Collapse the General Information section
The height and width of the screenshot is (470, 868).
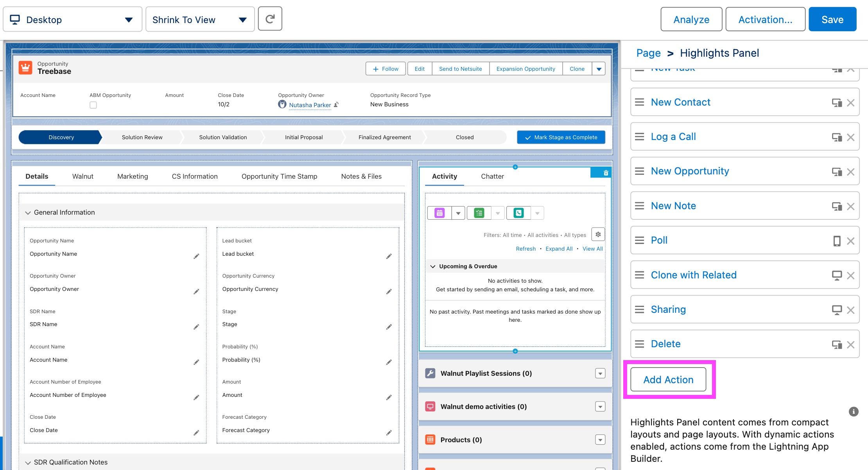point(28,213)
